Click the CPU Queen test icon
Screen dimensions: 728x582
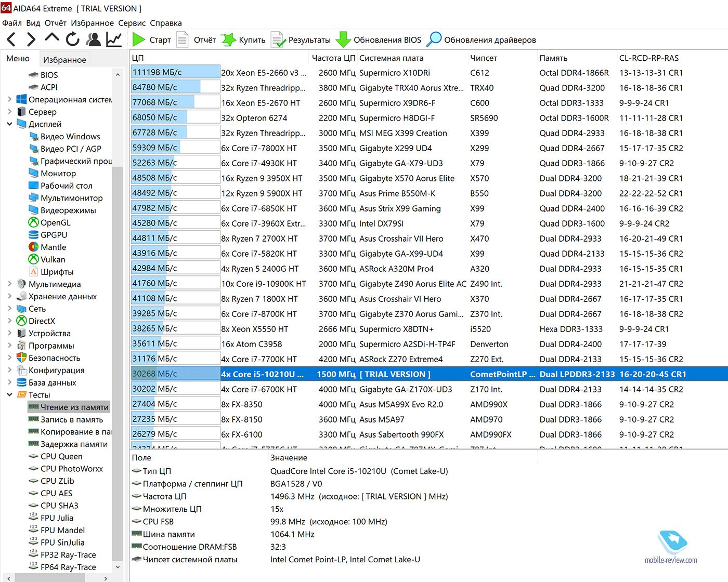point(34,456)
